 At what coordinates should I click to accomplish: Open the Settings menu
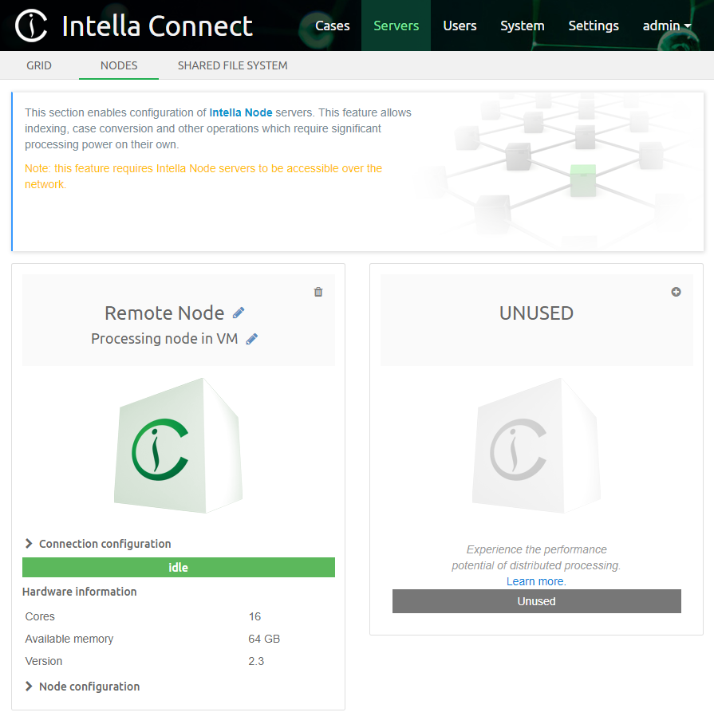click(594, 26)
